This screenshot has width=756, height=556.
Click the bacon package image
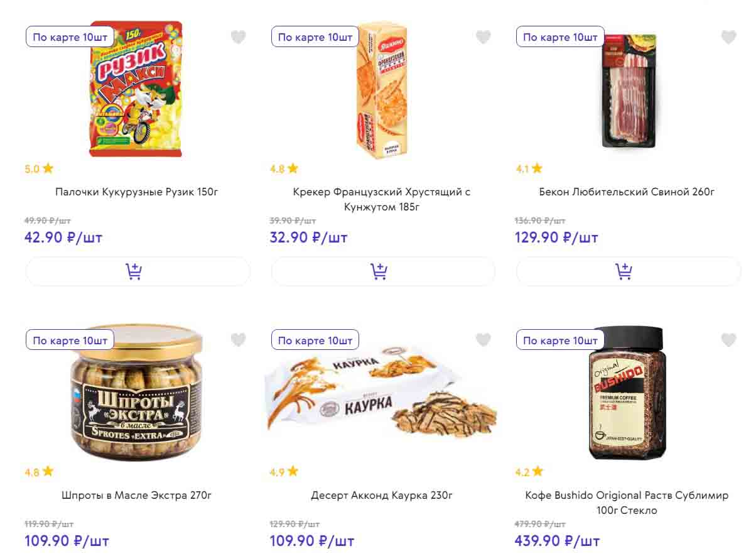(629, 90)
